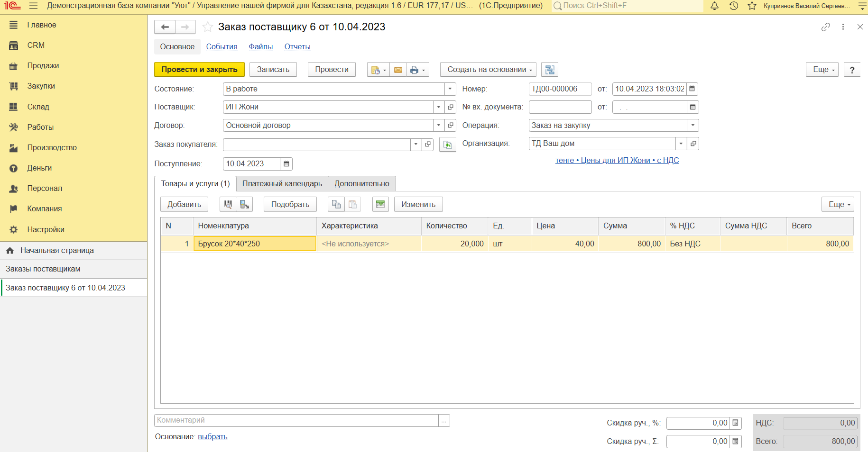Screen dimensions: 868x452
Task: Open the Закупки section in the sidebar
Action: coord(41,86)
